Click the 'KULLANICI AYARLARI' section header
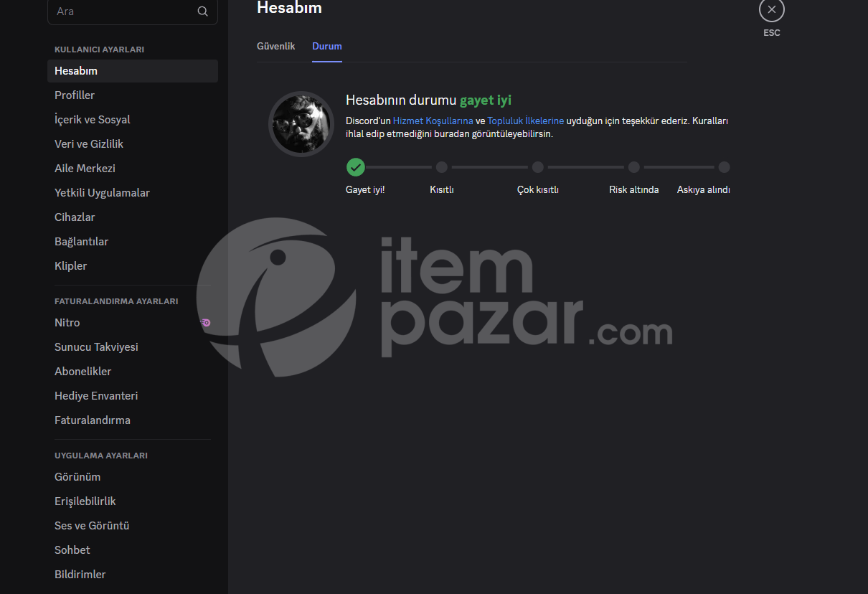Viewport: 868px width, 594px height. (x=100, y=49)
